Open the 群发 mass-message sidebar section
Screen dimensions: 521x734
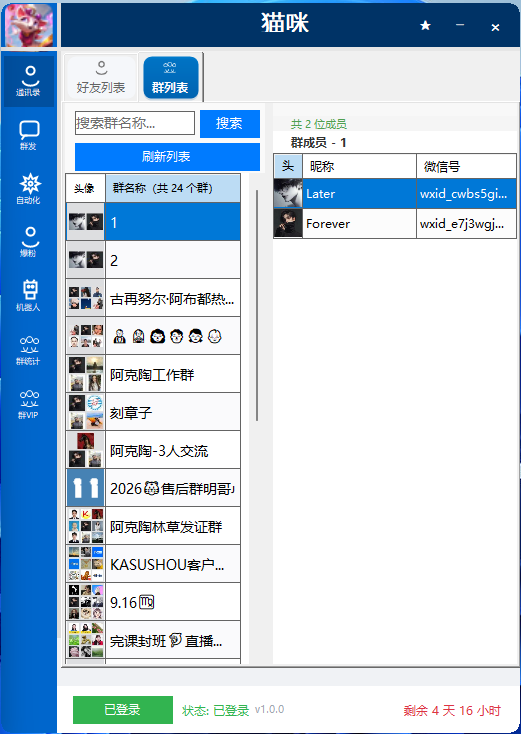29,136
